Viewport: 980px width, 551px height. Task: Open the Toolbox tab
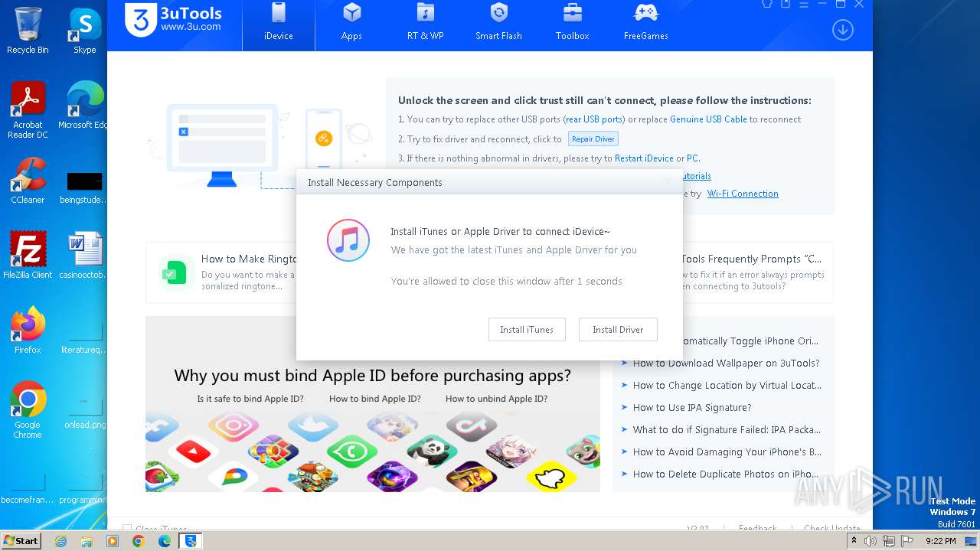point(572,23)
